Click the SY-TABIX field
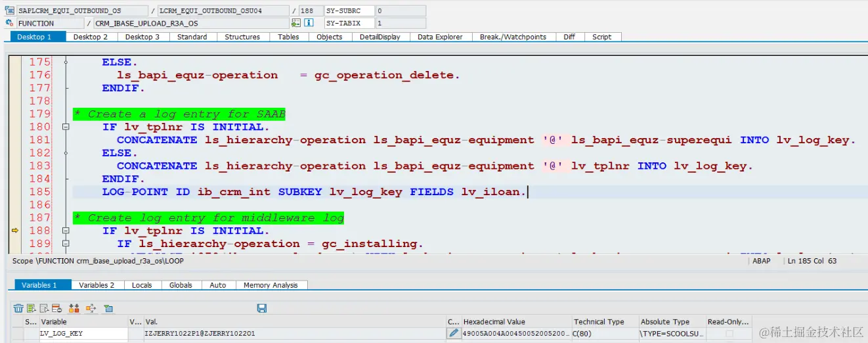The height and width of the screenshot is (343, 868). point(349,23)
